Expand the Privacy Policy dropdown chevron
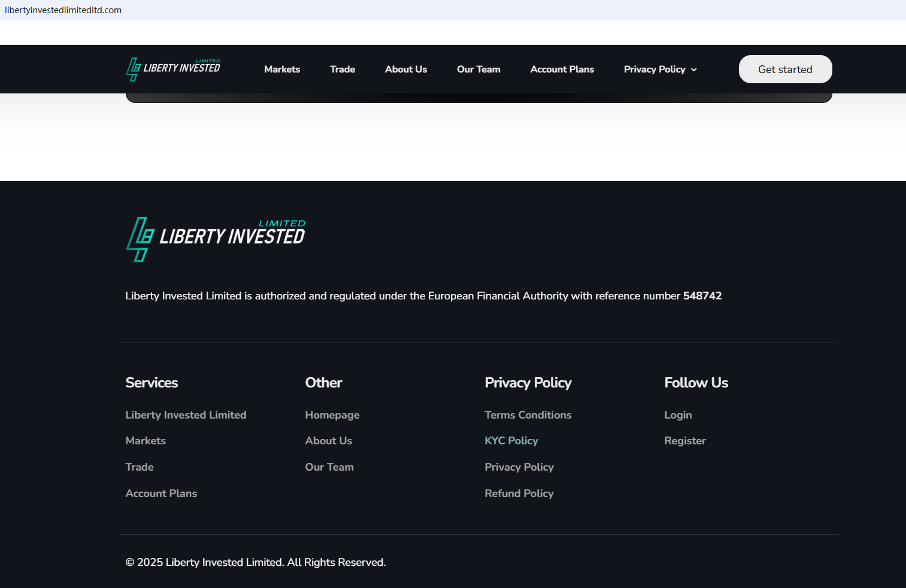The width and height of the screenshot is (906, 588). click(694, 70)
